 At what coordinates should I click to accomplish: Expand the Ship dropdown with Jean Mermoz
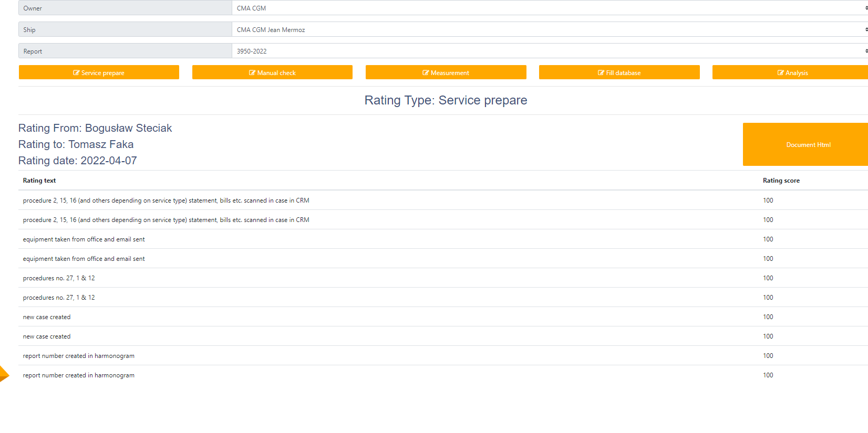point(549,29)
